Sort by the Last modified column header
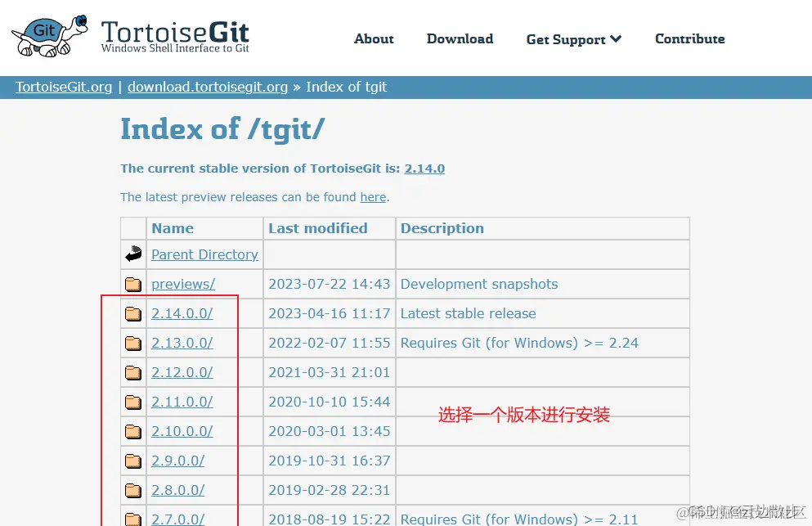 [318, 228]
